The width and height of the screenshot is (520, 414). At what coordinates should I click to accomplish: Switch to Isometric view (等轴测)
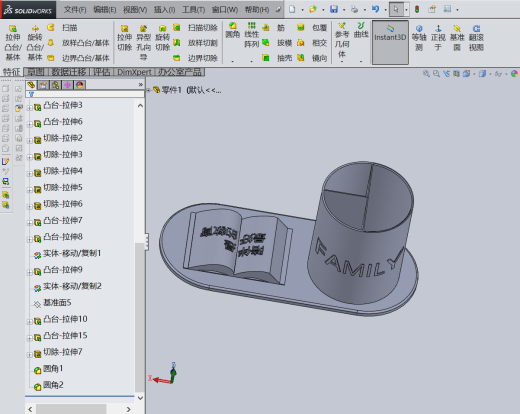419,37
